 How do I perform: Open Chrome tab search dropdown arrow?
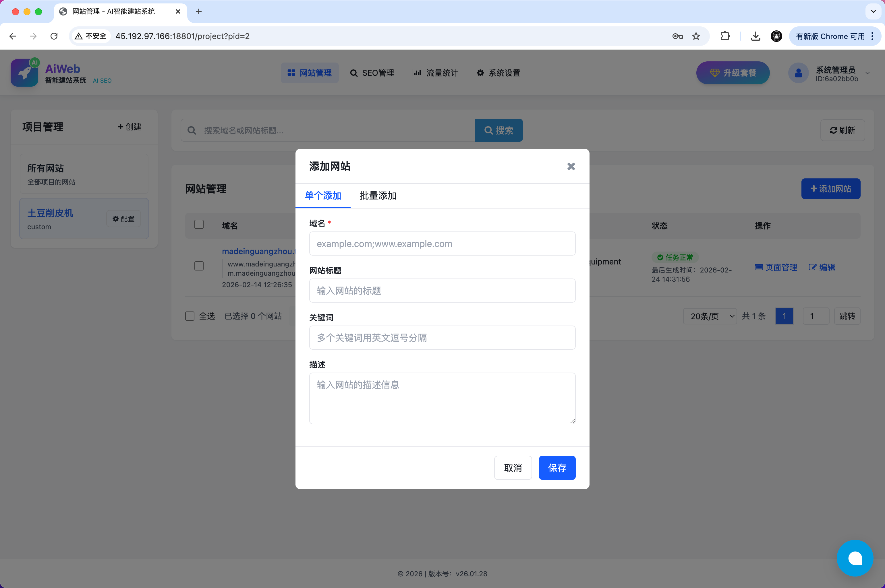[x=873, y=11]
